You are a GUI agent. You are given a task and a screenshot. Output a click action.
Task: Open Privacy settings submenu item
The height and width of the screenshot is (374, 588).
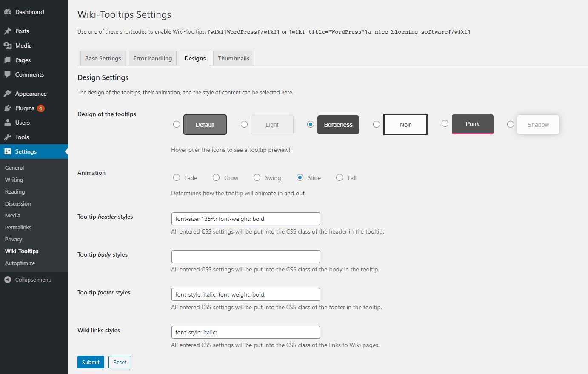(14, 239)
